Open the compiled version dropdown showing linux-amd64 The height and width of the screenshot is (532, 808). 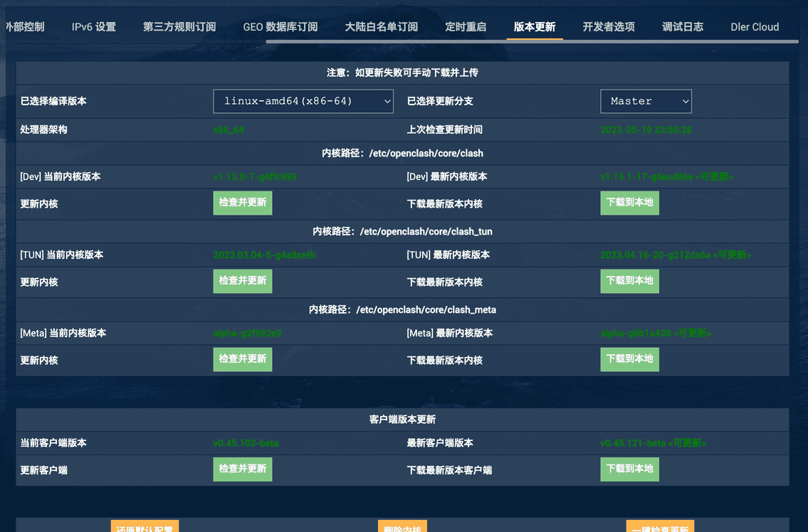coord(303,101)
